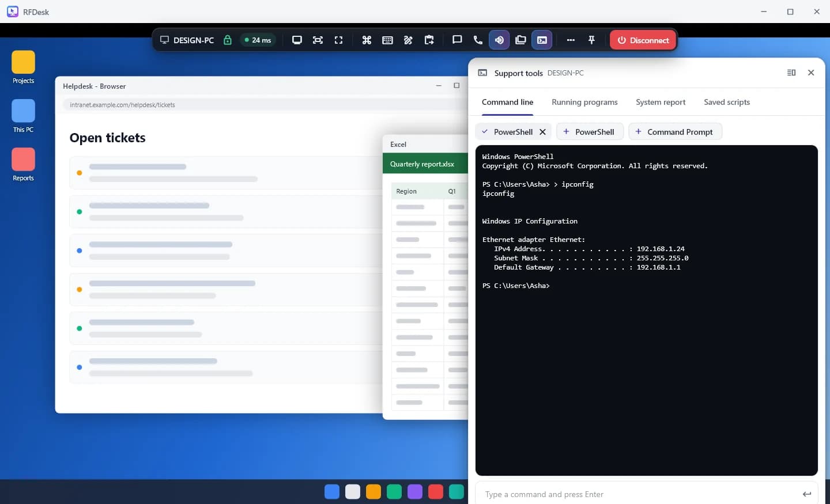The height and width of the screenshot is (504, 830).
Task: Add a new Command Prompt session
Action: [x=675, y=132]
